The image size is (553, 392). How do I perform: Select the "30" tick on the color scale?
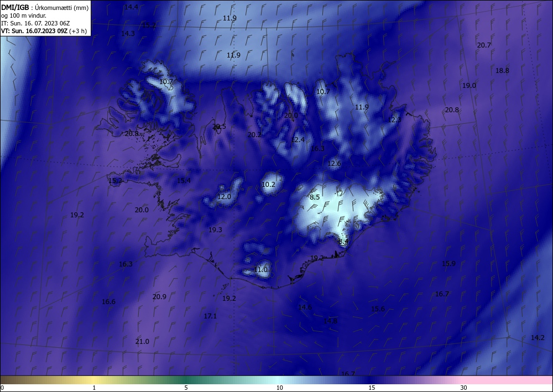(x=464, y=388)
